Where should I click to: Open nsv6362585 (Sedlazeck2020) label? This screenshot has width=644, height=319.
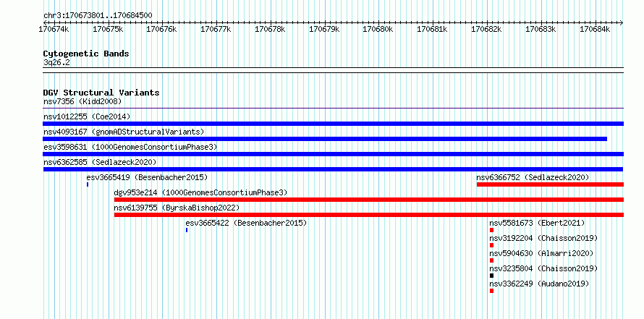click(x=100, y=162)
